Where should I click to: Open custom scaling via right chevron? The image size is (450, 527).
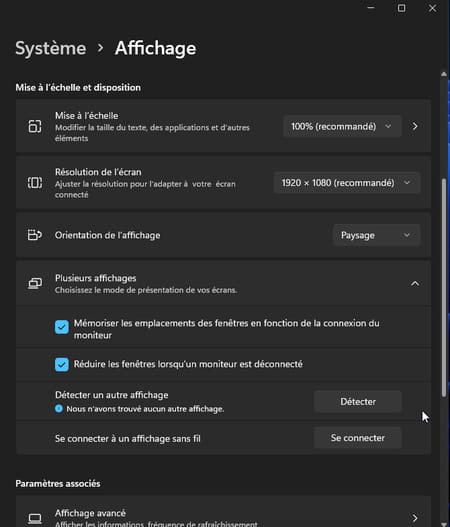415,126
